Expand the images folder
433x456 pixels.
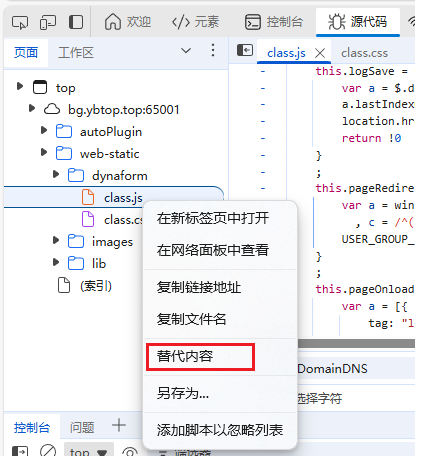56,240
